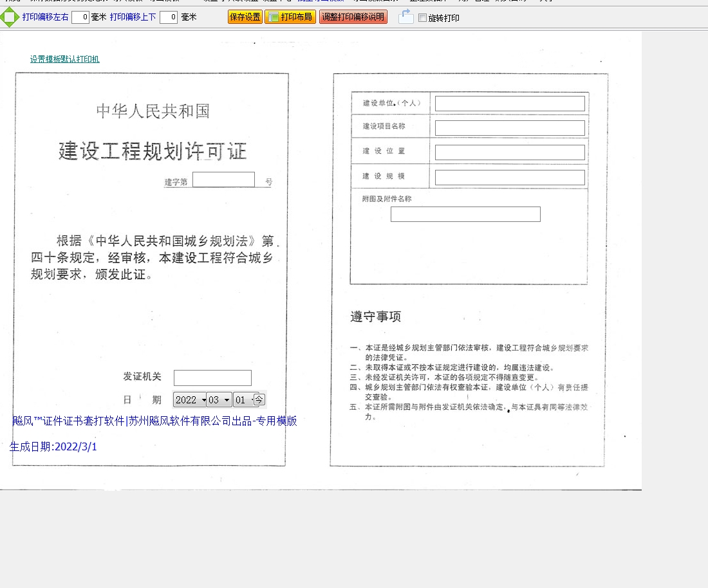Image resolution: width=708 pixels, height=588 pixels.
Task: Click the 调整打印偏移说明 button
Action: [x=353, y=17]
